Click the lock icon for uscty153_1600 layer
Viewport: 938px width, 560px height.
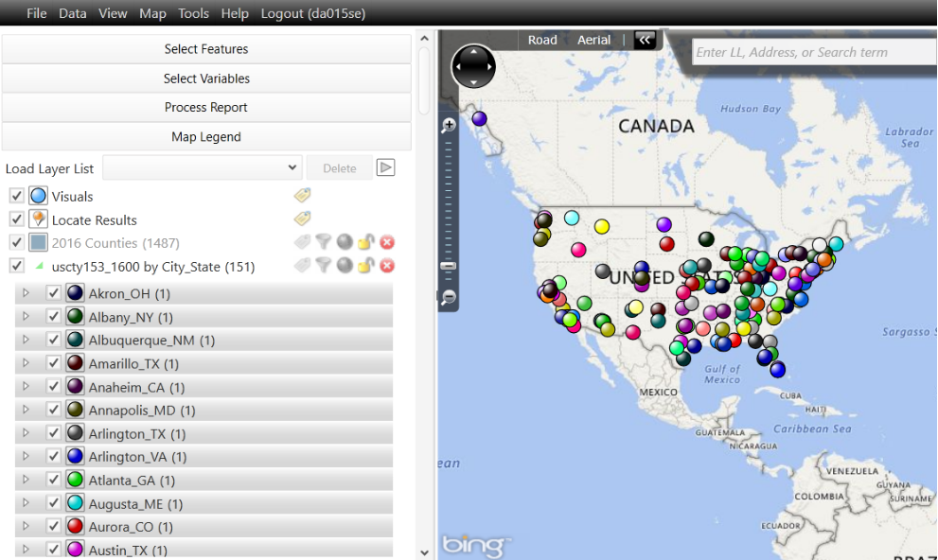(x=366, y=266)
